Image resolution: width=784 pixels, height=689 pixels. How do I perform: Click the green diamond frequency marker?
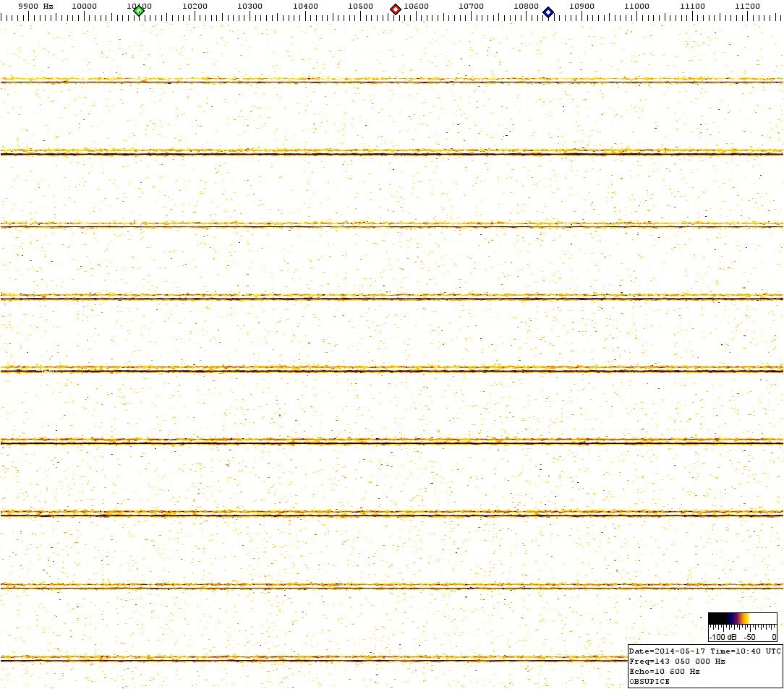(x=139, y=10)
